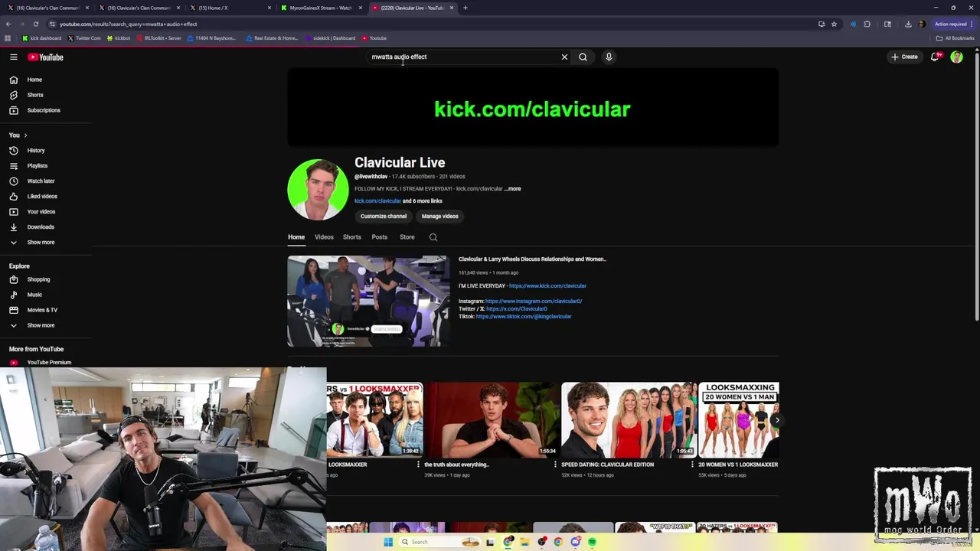Screen dimensions: 980x551
Task: Click the kick.com/clavicular channel banner
Action: click(x=533, y=107)
